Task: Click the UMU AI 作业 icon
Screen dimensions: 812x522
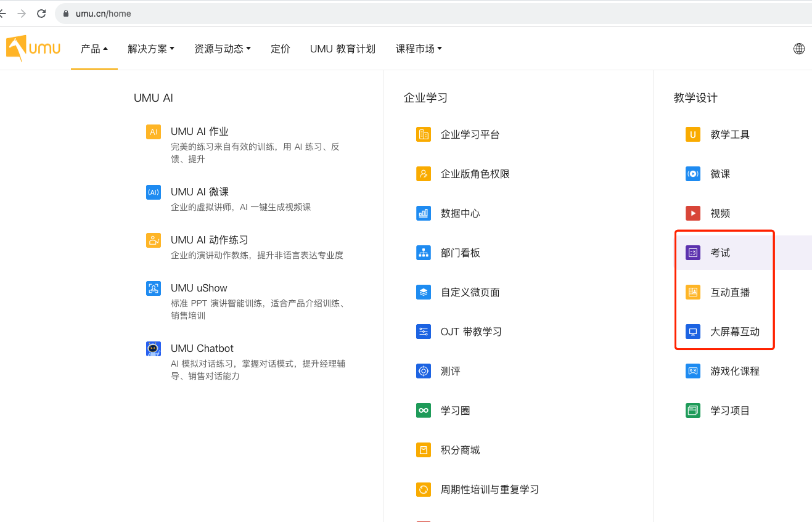Action: (154, 132)
